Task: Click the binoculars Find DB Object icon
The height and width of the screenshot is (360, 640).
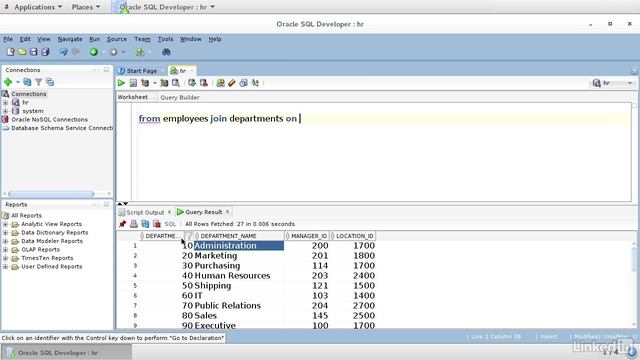Action: point(166,52)
